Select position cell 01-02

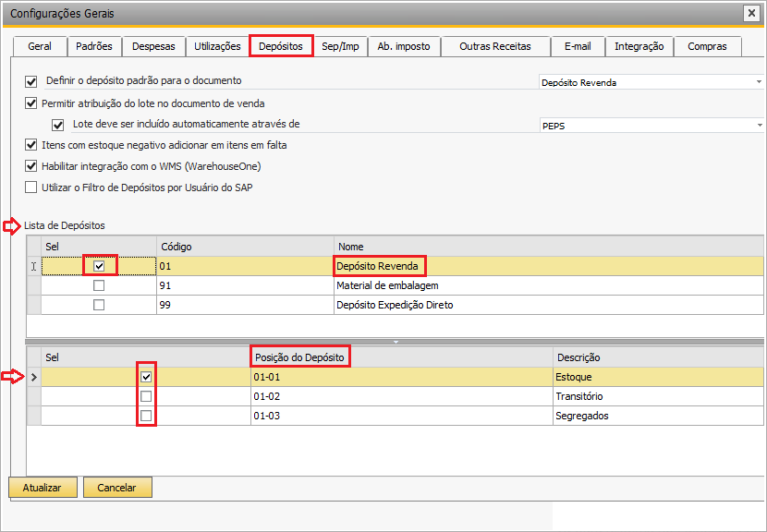pos(402,396)
